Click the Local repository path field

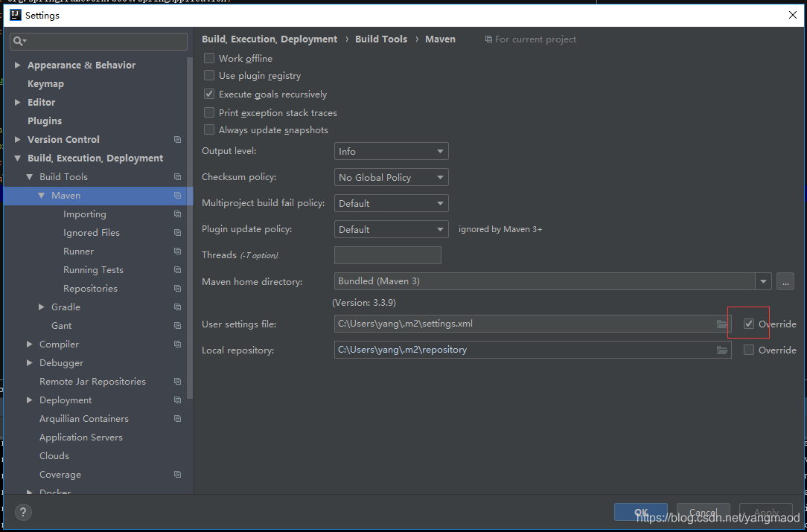click(533, 350)
